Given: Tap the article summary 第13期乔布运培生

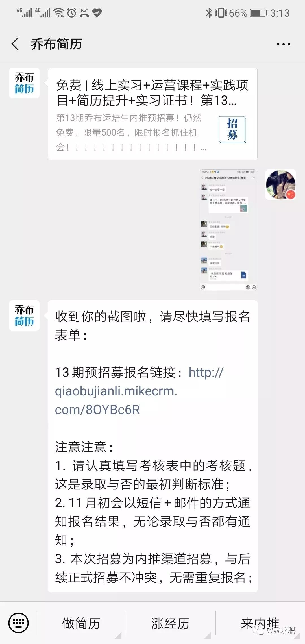Looking at the screenshot, I should (x=131, y=132).
